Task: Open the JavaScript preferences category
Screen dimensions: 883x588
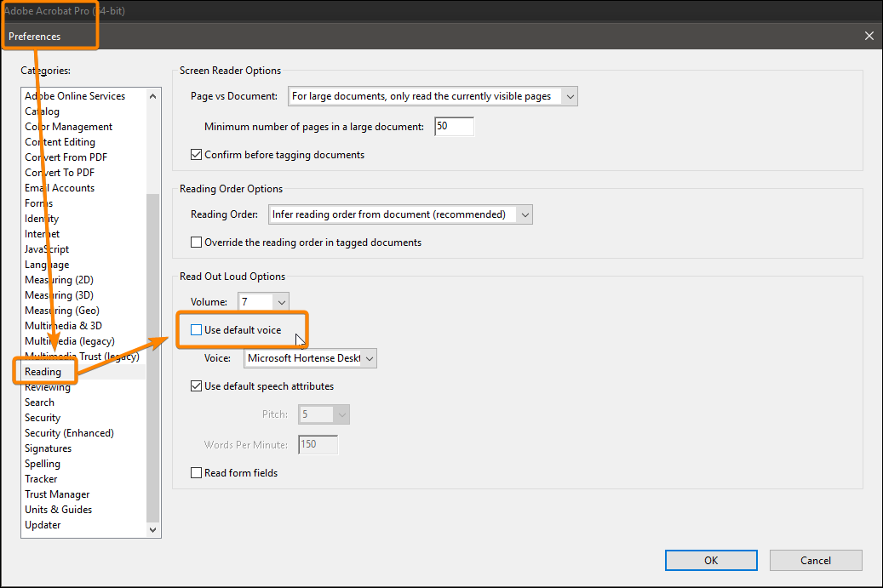Action: click(47, 249)
